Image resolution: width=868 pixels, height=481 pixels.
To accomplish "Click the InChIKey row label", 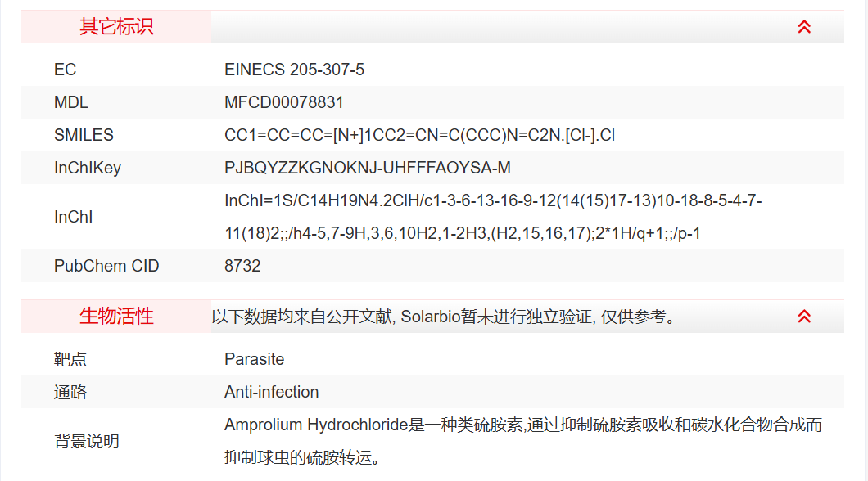I will 88,168.
